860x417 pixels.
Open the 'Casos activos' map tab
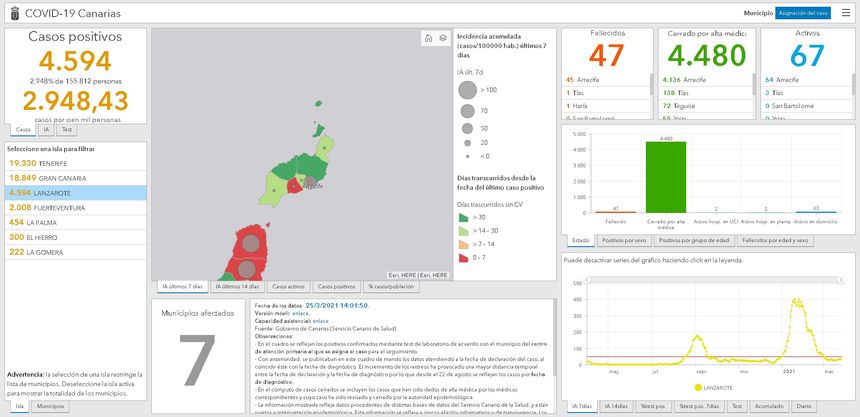point(289,287)
